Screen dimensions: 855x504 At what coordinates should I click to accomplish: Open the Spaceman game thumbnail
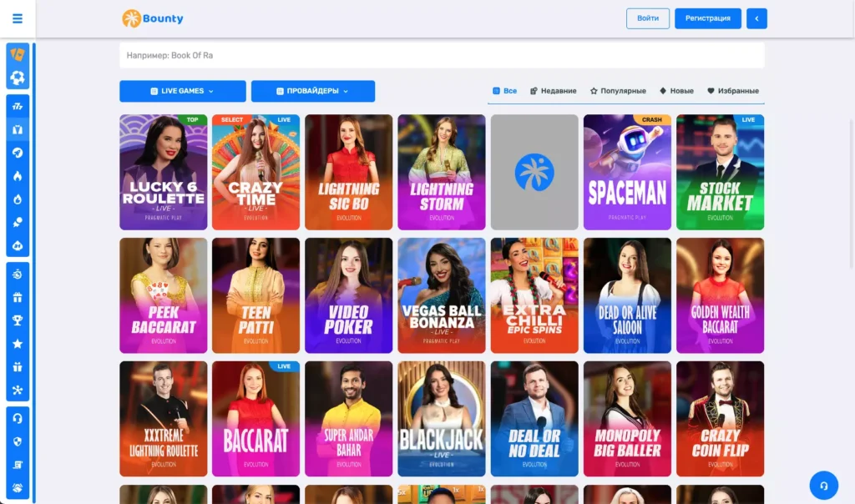627,172
